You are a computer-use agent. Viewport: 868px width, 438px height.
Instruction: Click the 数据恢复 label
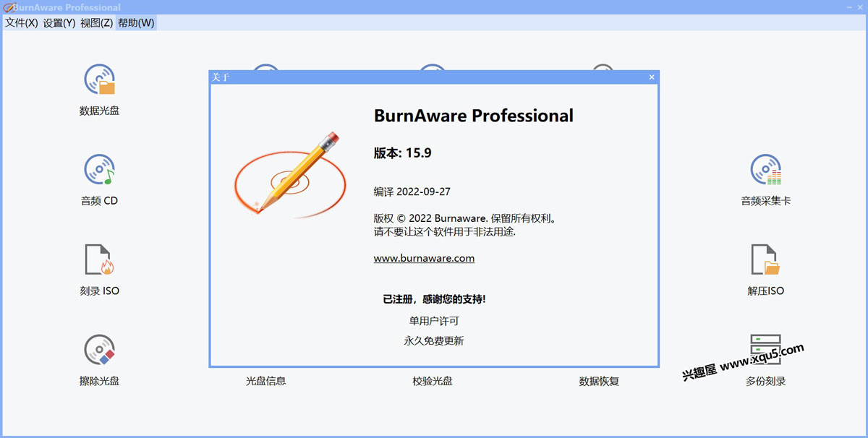[x=599, y=381]
